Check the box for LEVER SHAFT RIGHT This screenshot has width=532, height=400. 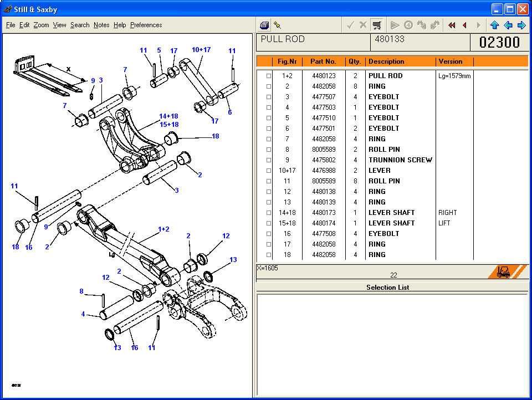[x=269, y=213]
